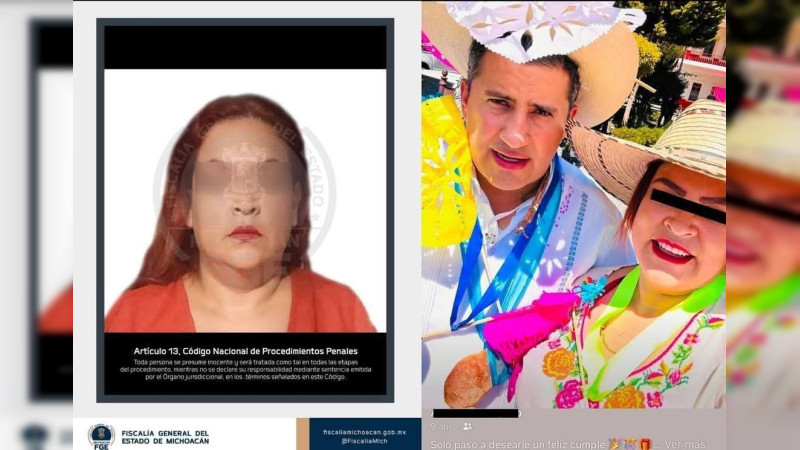The image size is (800, 450).
Task: Click the 'Toda persona se presume inocente' paragraph
Action: tap(245, 369)
